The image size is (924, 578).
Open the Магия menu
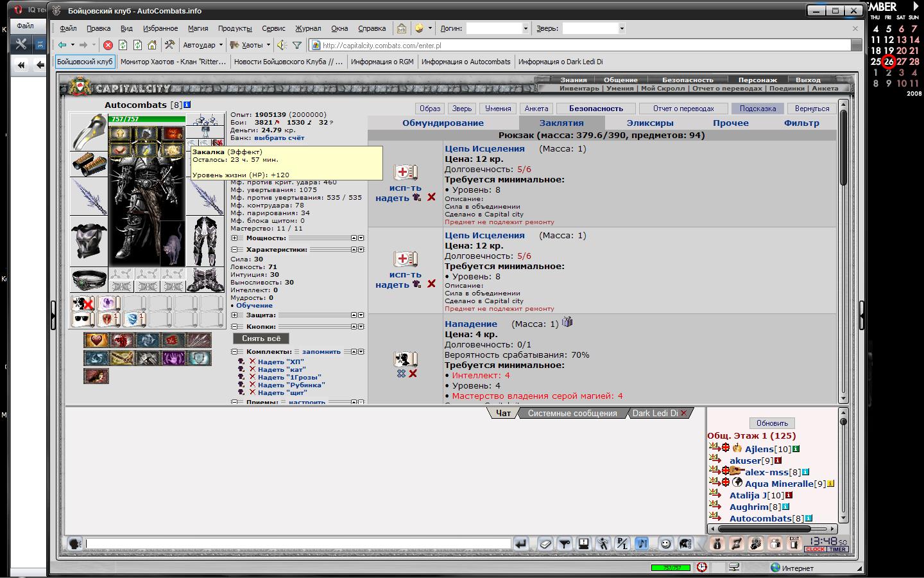click(x=198, y=28)
